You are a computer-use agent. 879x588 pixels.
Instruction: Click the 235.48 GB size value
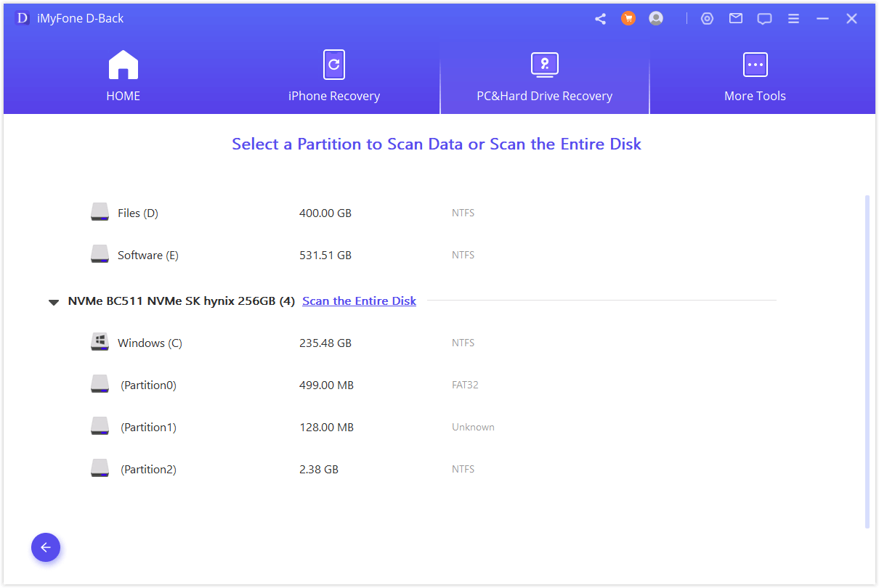tap(325, 343)
